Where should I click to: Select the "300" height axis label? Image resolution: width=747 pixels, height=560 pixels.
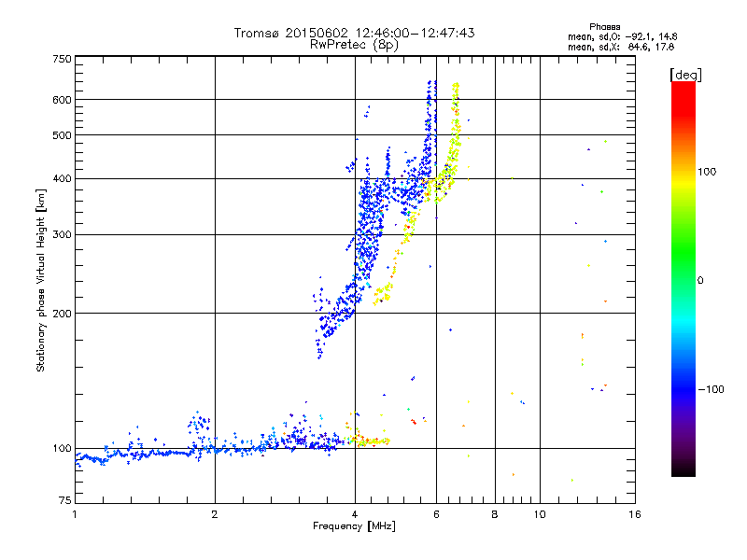coord(63,235)
